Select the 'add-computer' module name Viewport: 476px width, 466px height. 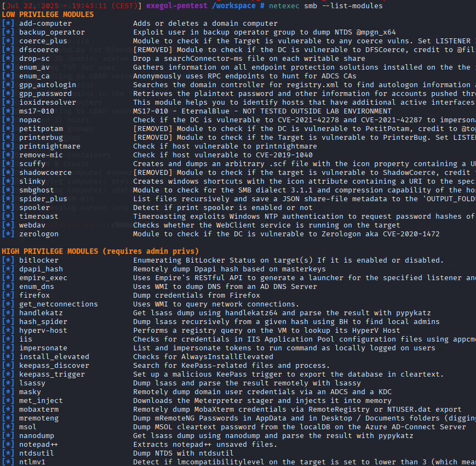coord(45,24)
